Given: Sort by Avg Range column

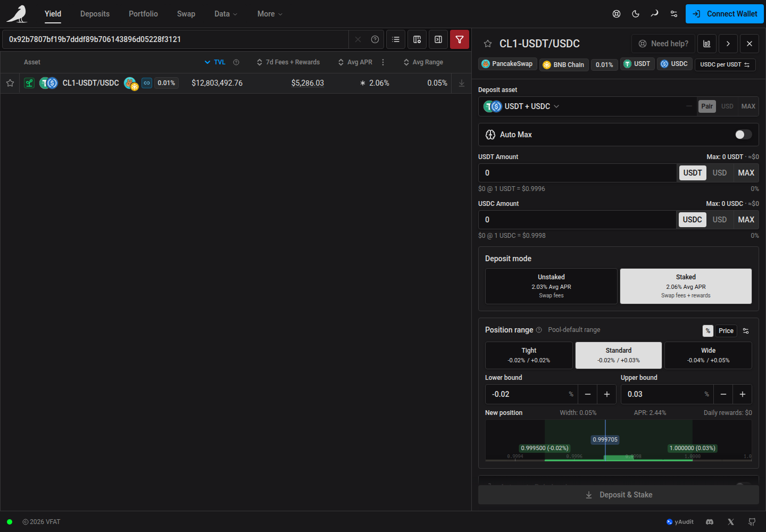Looking at the screenshot, I should 423,62.
